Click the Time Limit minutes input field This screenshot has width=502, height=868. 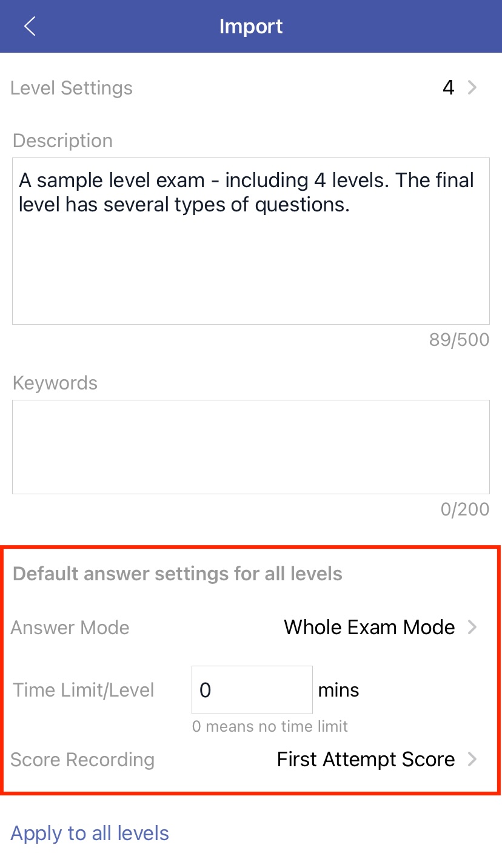[252, 690]
